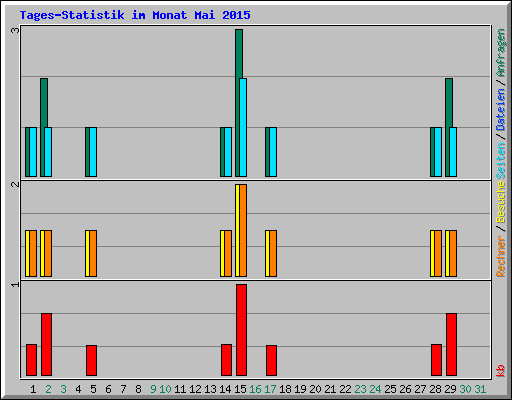
Task: Click the red kb bar for day 14
Action: point(226,360)
